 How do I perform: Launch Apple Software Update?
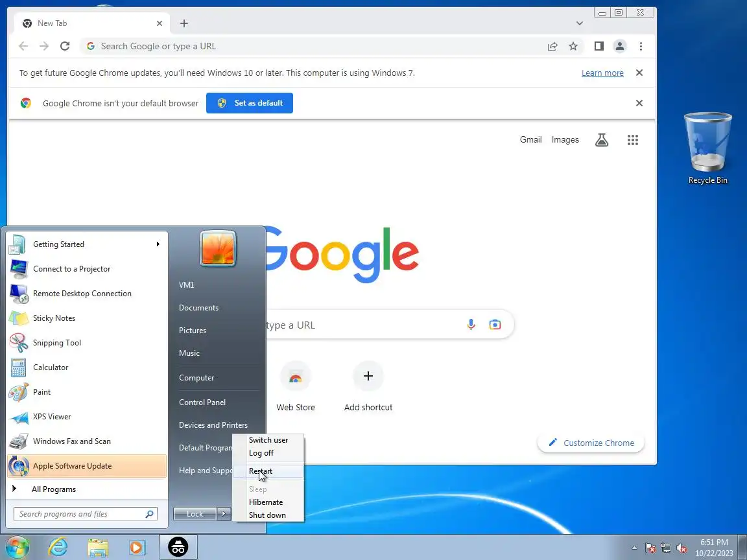point(87,466)
